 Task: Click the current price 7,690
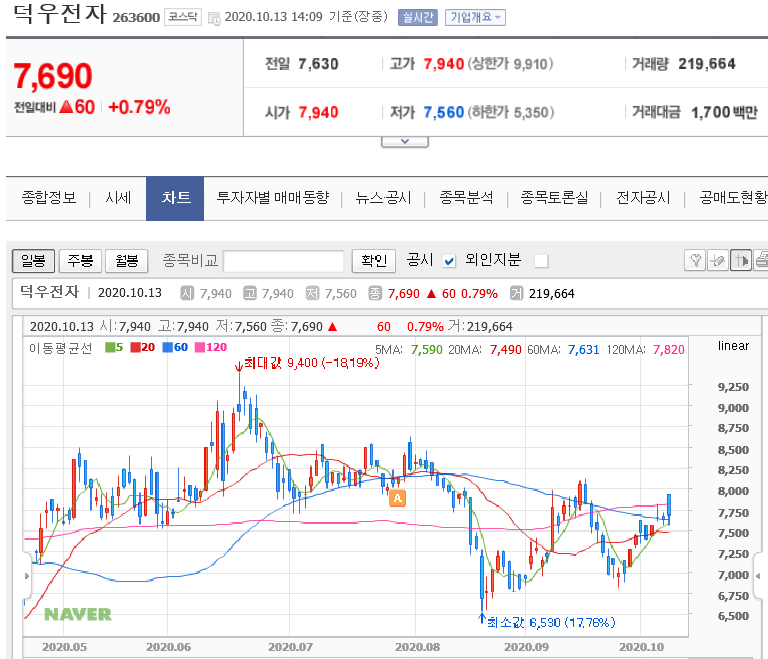click(x=53, y=76)
